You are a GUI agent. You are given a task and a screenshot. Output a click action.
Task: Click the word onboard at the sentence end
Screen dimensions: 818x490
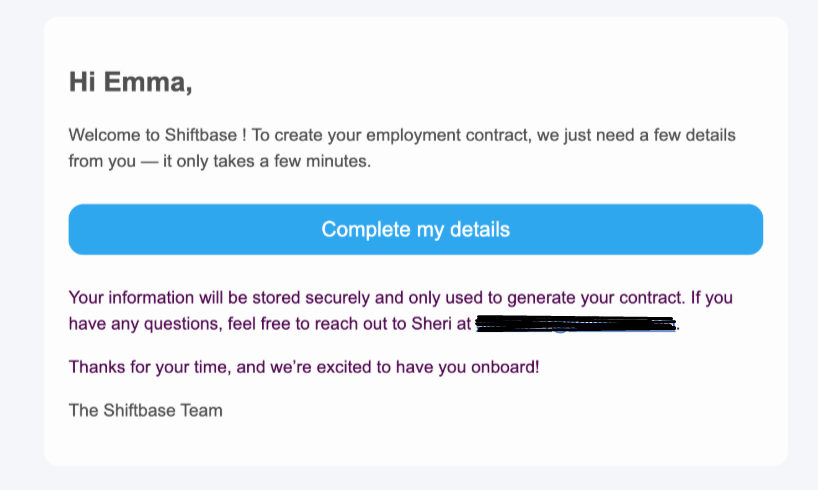point(502,367)
